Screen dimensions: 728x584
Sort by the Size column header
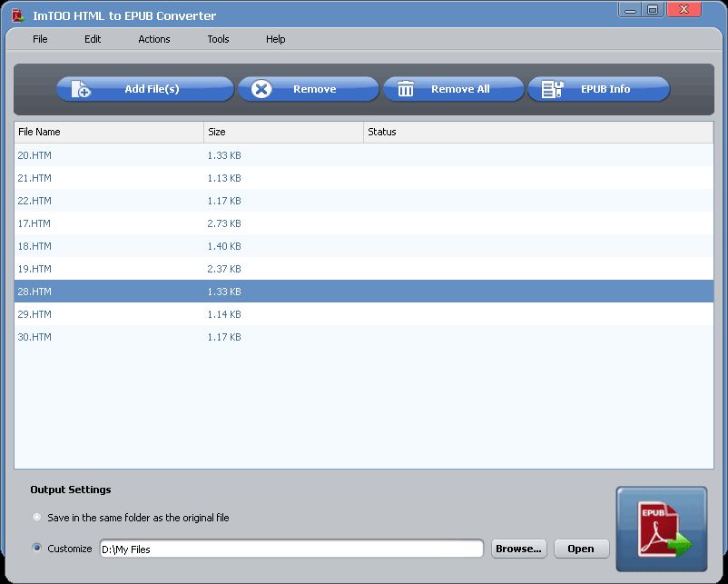284,132
